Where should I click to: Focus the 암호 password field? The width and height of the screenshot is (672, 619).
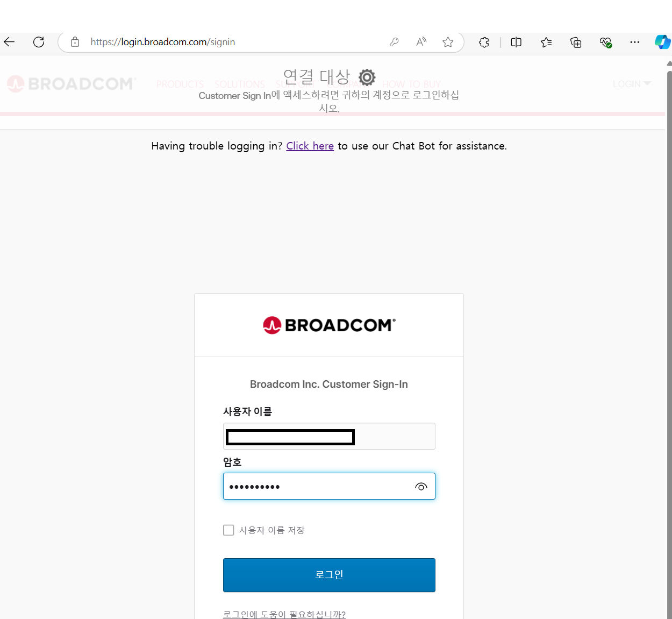pyautogui.click(x=329, y=486)
